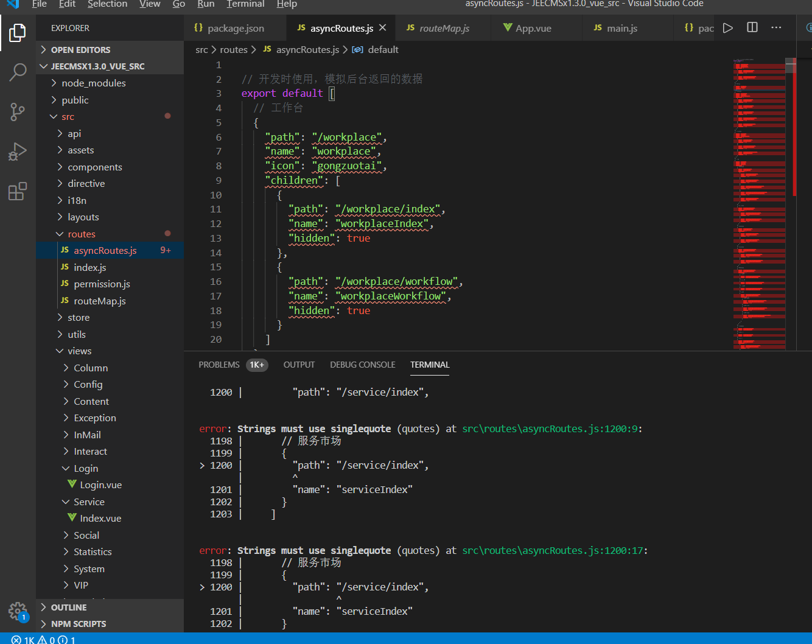Open the Extensions view
Viewport: 812px width, 644px height.
[18, 191]
